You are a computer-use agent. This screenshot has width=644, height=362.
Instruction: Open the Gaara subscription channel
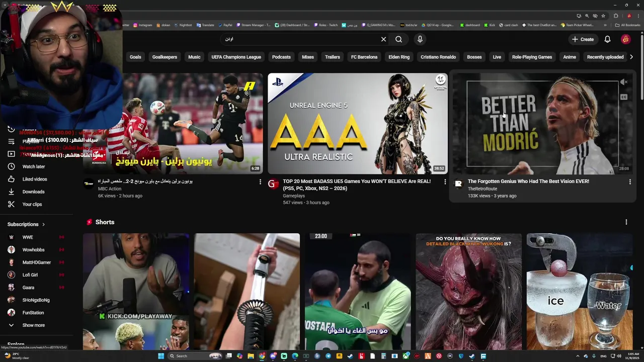click(x=28, y=288)
